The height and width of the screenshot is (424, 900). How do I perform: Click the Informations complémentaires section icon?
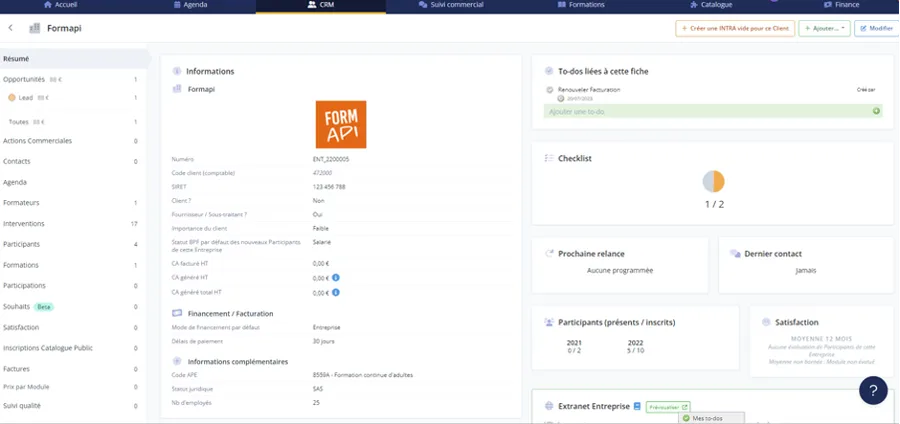click(x=177, y=361)
